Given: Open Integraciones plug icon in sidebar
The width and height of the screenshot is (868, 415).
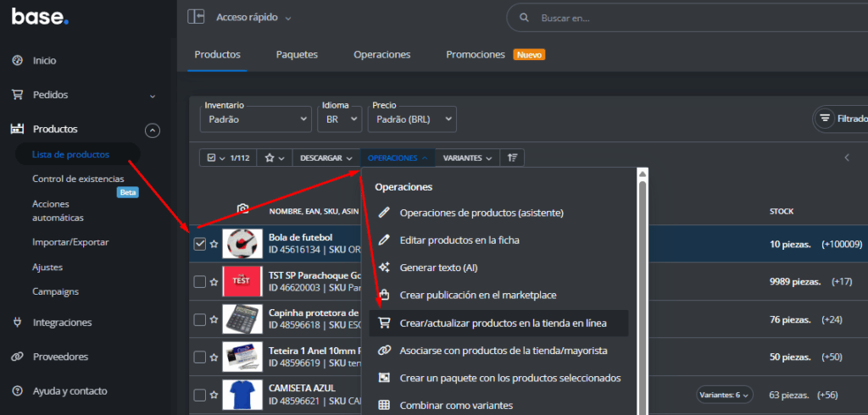Looking at the screenshot, I should coord(16,323).
